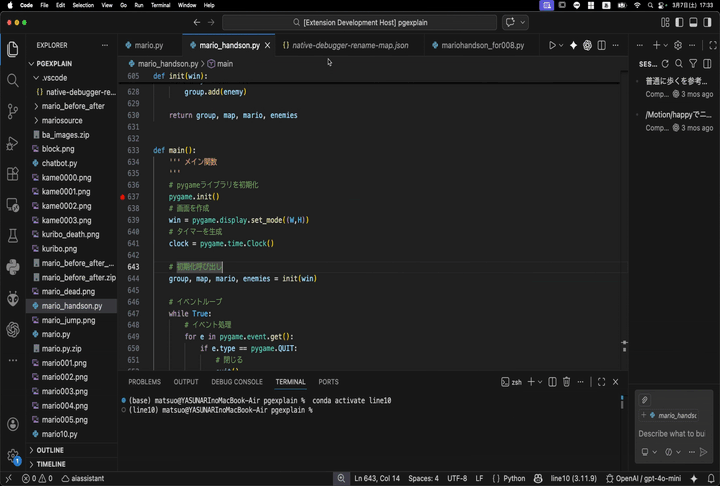Switch to the DEBUG CONSOLE panel tab
Viewport: 720px width, 486px height.
237,382
